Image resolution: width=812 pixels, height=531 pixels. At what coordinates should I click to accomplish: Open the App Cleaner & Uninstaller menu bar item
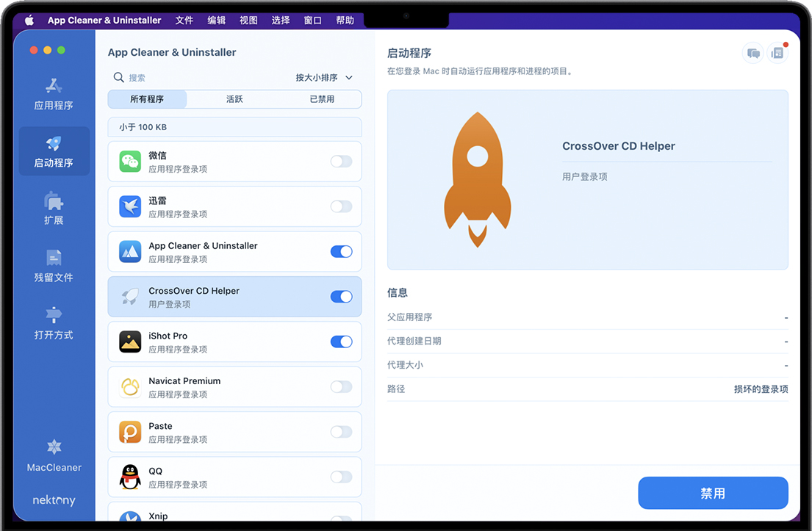click(x=104, y=20)
